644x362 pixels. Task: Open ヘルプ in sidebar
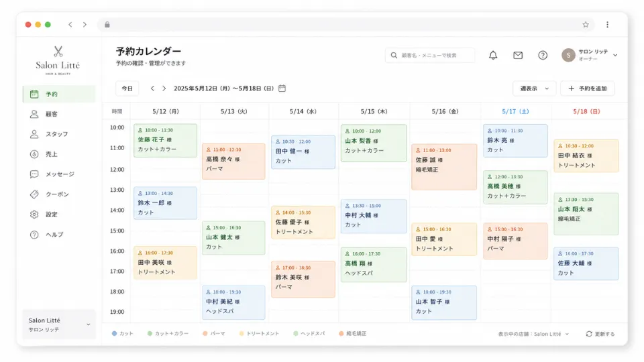59,235
